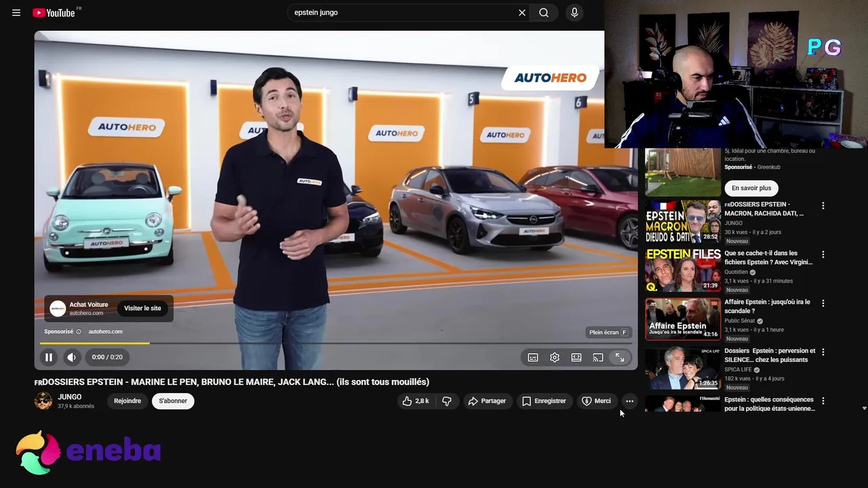Pause the video playback
Viewport: 868px width, 488px height.
coord(49,357)
